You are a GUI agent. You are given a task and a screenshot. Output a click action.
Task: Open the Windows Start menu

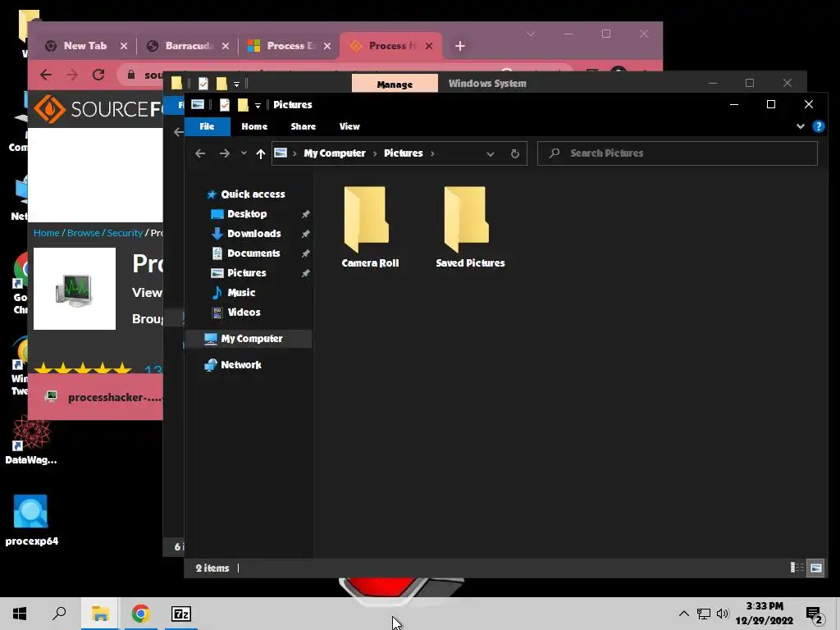(20, 614)
